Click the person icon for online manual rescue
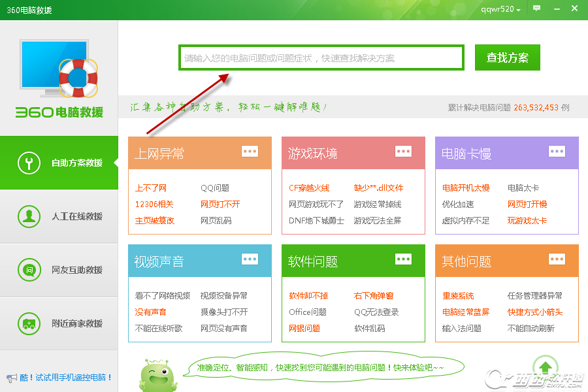The image size is (588, 392). pyautogui.click(x=29, y=216)
